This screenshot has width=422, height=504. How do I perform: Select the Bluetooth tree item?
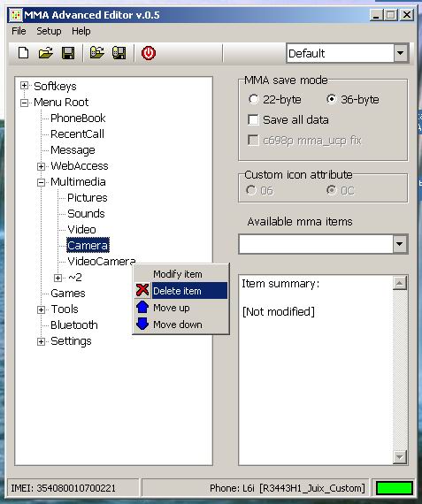tap(74, 325)
